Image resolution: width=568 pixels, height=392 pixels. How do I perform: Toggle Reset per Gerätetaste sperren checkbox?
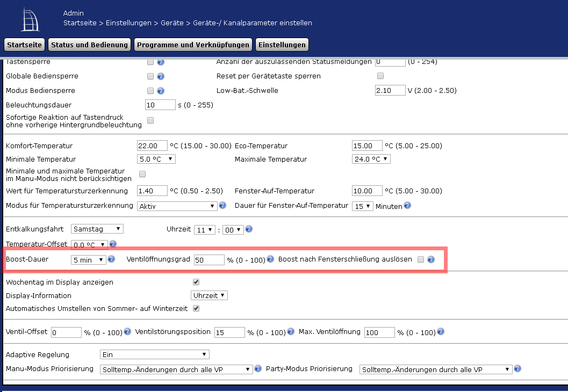point(380,76)
